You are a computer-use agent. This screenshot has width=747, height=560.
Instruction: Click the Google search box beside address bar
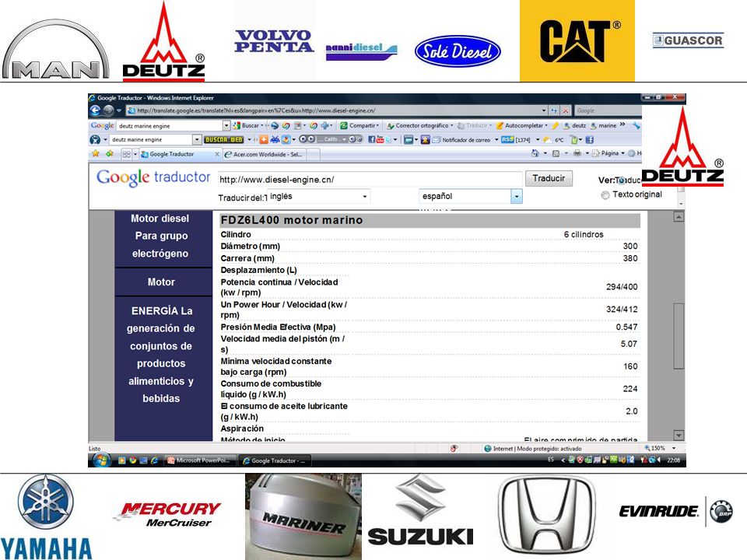pos(608,110)
